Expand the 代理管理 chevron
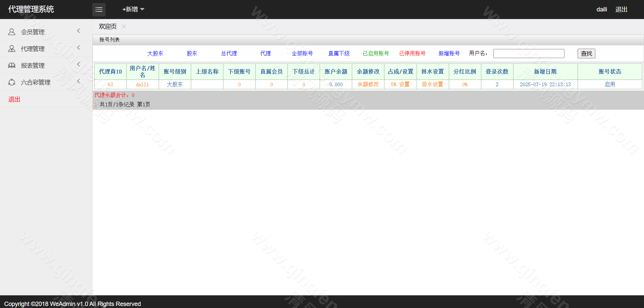Viewport: 644px width, 308px height. pos(79,48)
